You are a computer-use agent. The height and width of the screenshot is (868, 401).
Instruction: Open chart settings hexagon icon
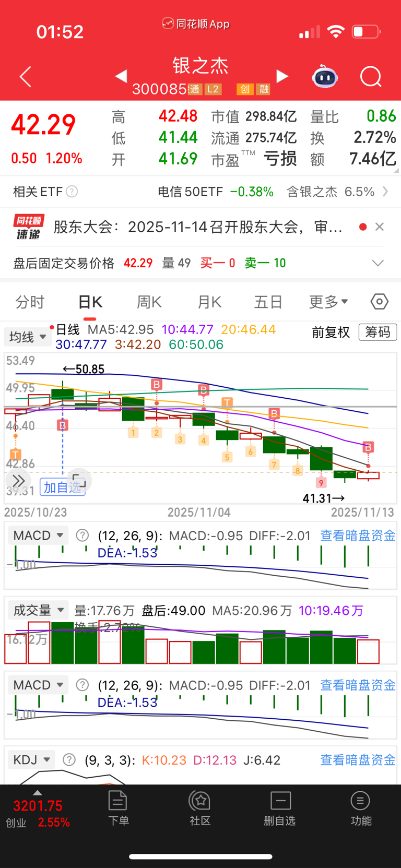(x=380, y=302)
